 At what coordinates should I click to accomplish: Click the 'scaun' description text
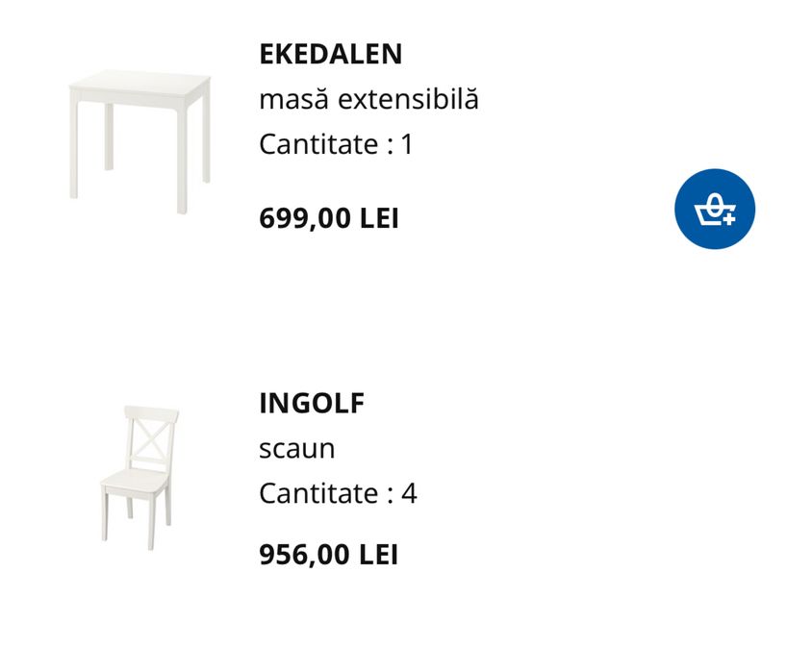[297, 448]
